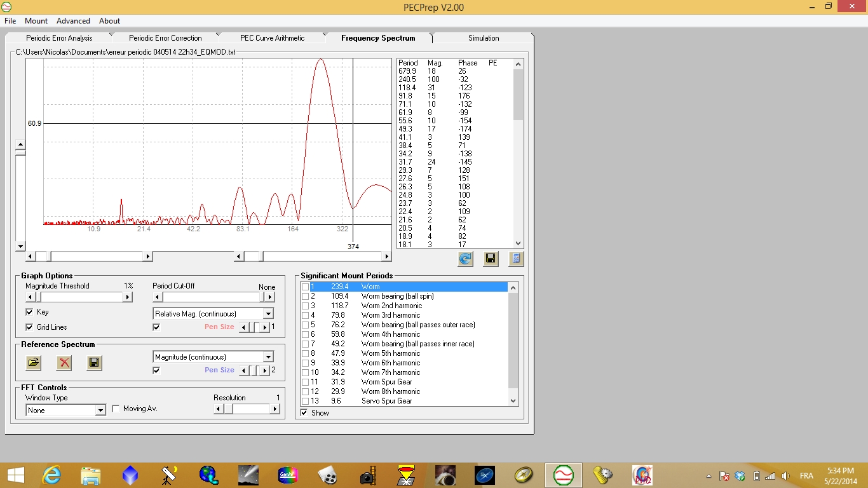This screenshot has width=868, height=488.
Task: Click the volume speaker icon in the system tray
Action: (786, 476)
